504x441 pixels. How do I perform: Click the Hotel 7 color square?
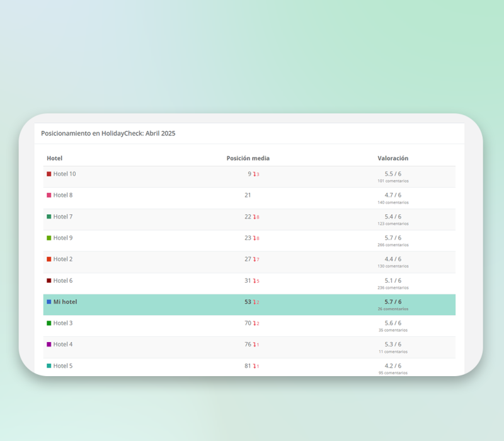[x=49, y=217]
